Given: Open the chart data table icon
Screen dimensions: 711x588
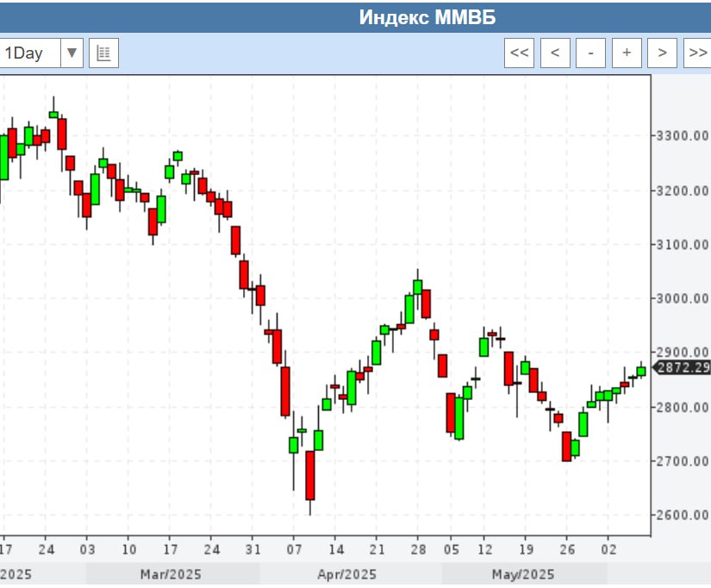Looking at the screenshot, I should 103,53.
